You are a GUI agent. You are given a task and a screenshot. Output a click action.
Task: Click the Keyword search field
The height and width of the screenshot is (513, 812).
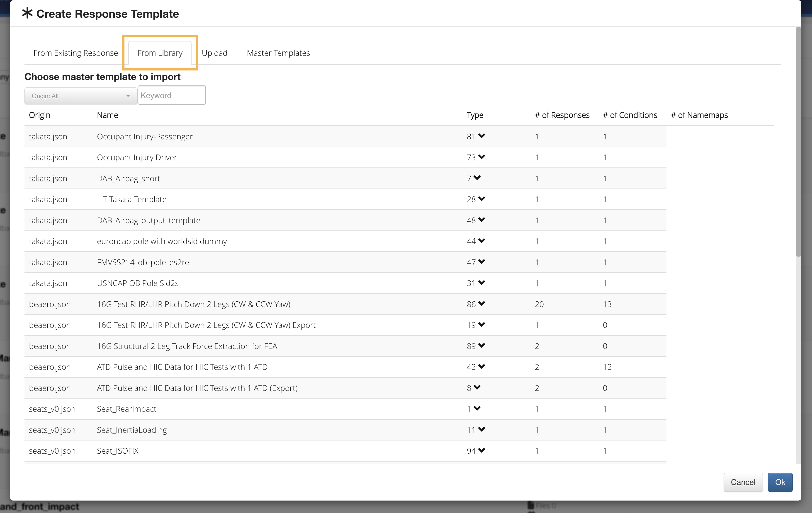[x=172, y=95]
